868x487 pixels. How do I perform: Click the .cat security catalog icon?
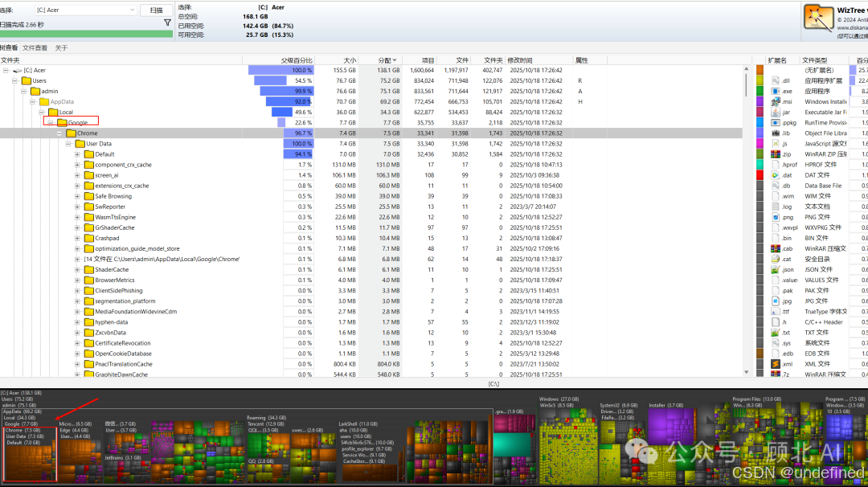coord(776,259)
